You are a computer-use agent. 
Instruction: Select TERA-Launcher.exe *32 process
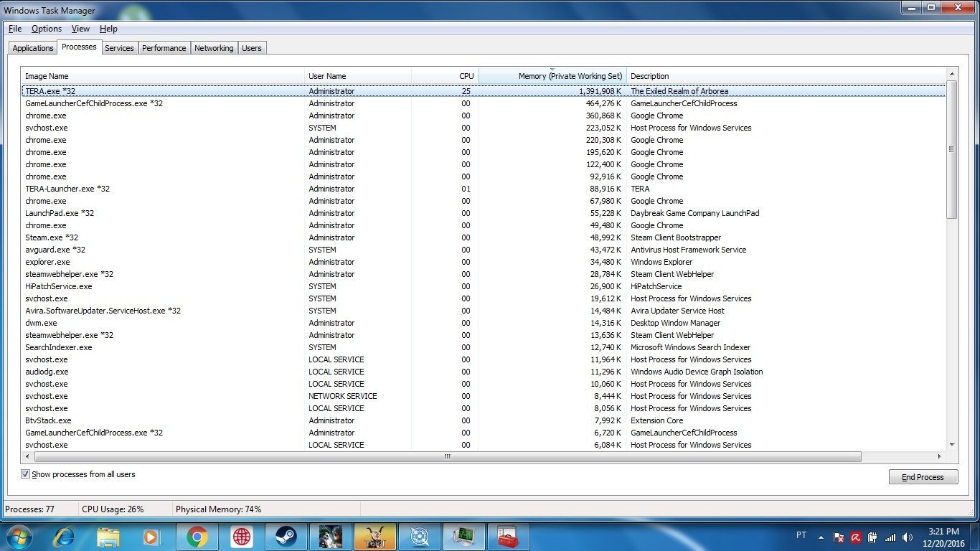tap(484, 189)
